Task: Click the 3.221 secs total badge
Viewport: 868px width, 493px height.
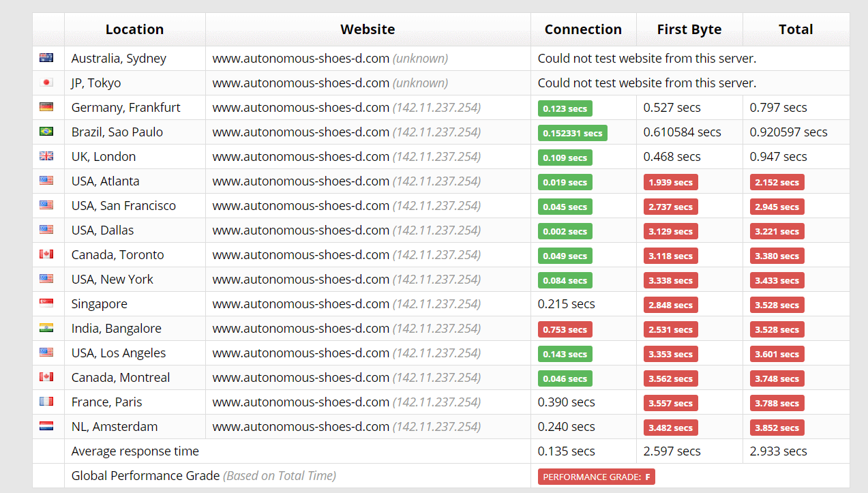Action: click(x=777, y=231)
